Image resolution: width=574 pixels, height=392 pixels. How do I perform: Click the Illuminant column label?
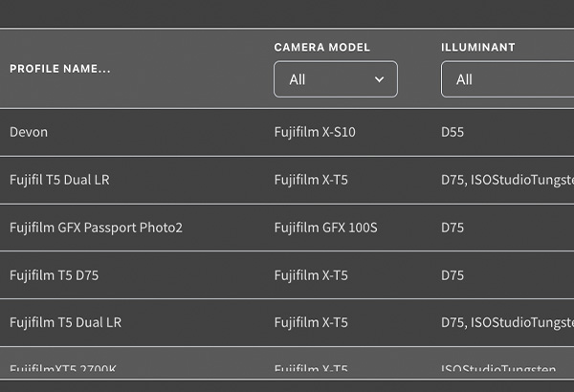click(x=478, y=47)
